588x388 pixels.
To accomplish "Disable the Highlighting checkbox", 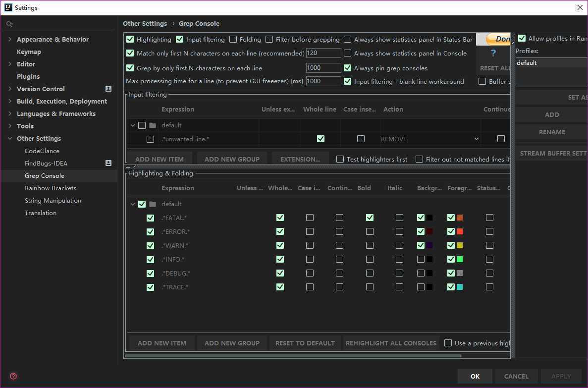I will point(130,39).
